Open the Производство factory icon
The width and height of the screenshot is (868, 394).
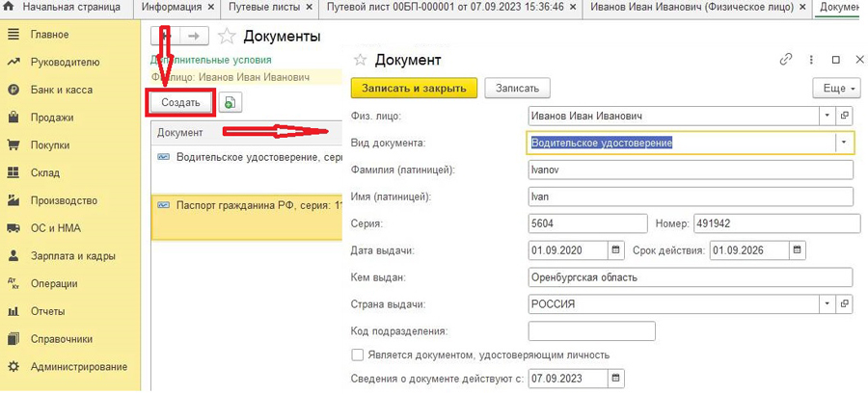tap(14, 200)
